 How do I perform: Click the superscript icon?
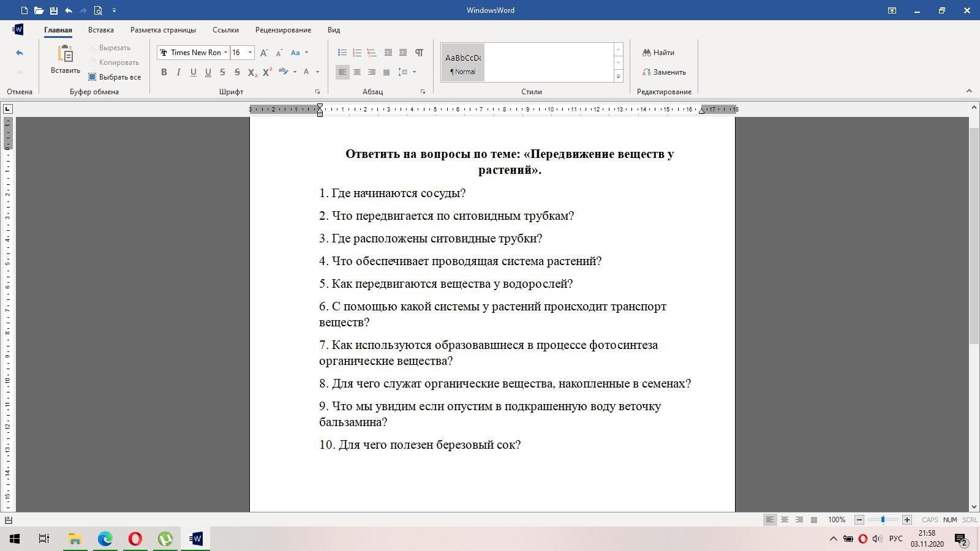[267, 72]
